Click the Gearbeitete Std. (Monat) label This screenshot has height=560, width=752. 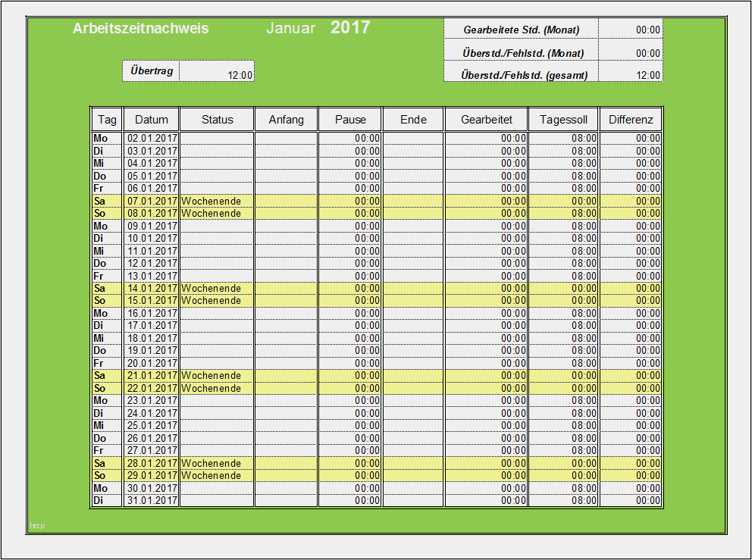[522, 30]
